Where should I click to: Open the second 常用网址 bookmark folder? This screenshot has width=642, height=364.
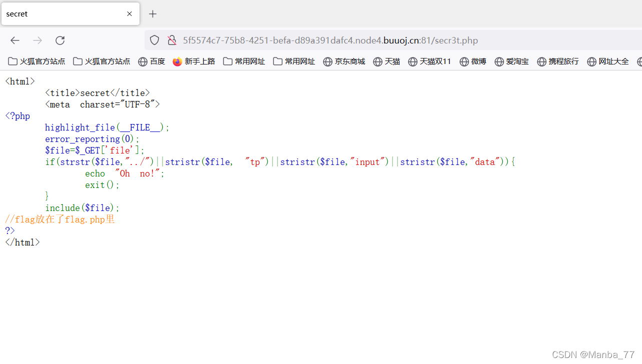point(294,61)
